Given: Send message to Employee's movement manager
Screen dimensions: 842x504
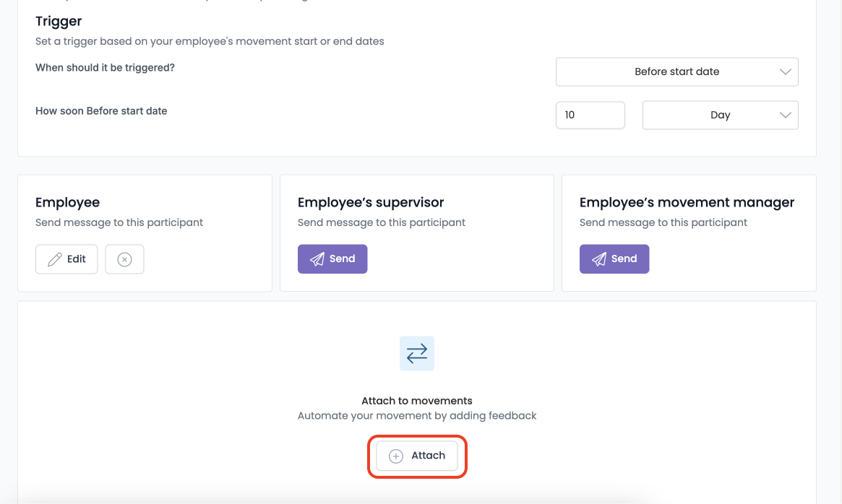Looking at the screenshot, I should [614, 258].
